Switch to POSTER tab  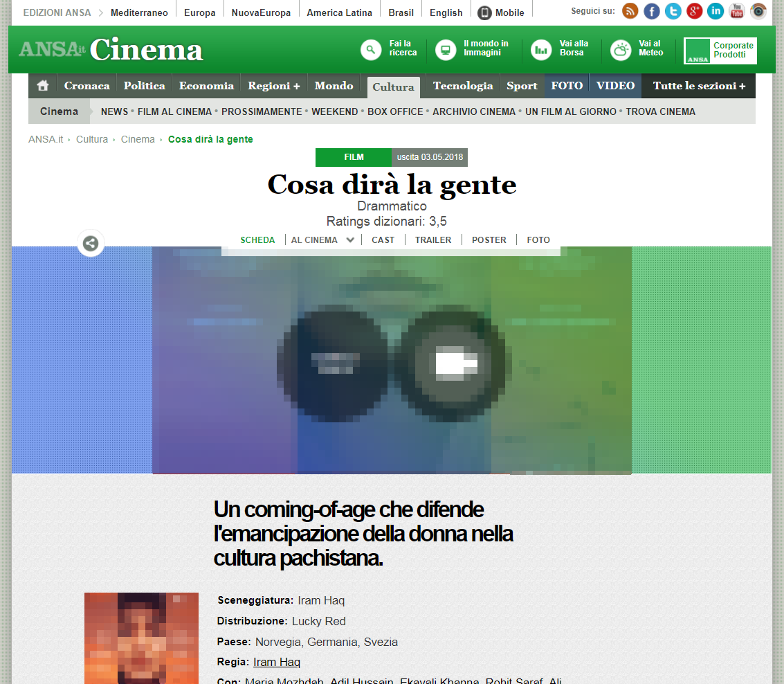coord(489,240)
